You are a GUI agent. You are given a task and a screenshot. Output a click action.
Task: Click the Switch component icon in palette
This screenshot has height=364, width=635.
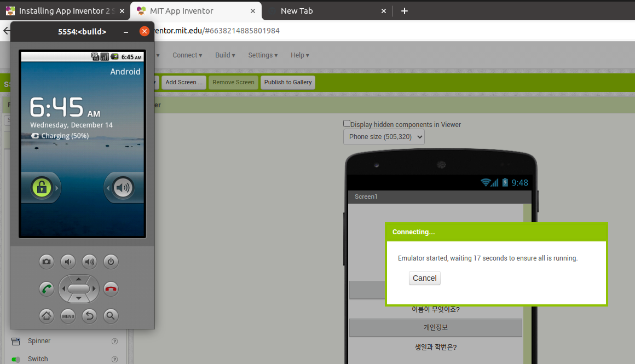(x=16, y=359)
